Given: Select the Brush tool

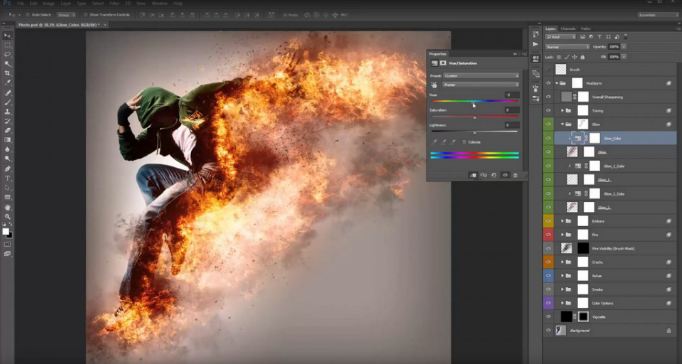Looking at the screenshot, I should 7,102.
